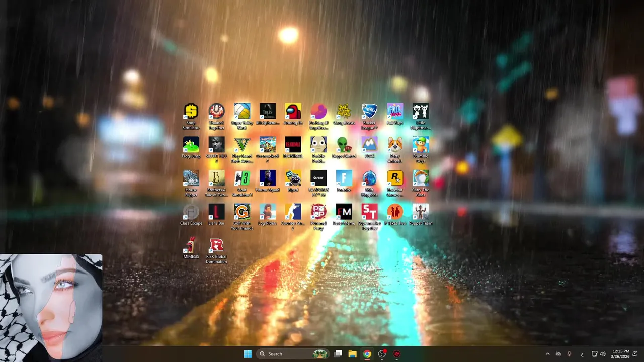Select the Stumble Guys shortcut

tap(421, 145)
